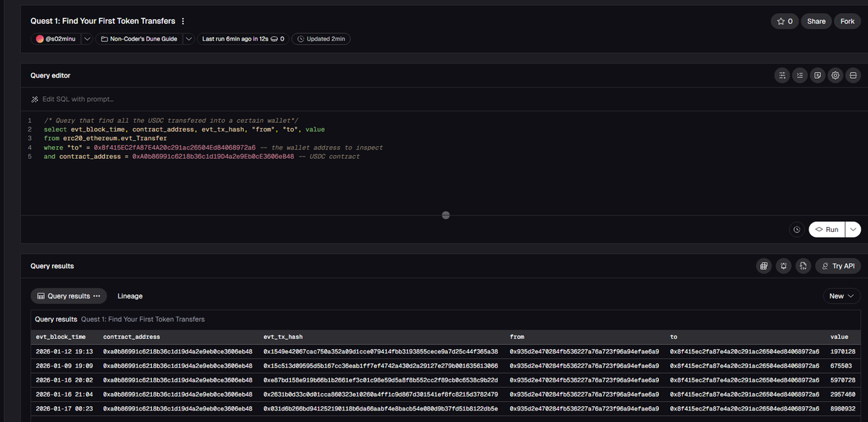868x422 pixels.
Task: Sort by evt_block_time column header
Action: 61,337
